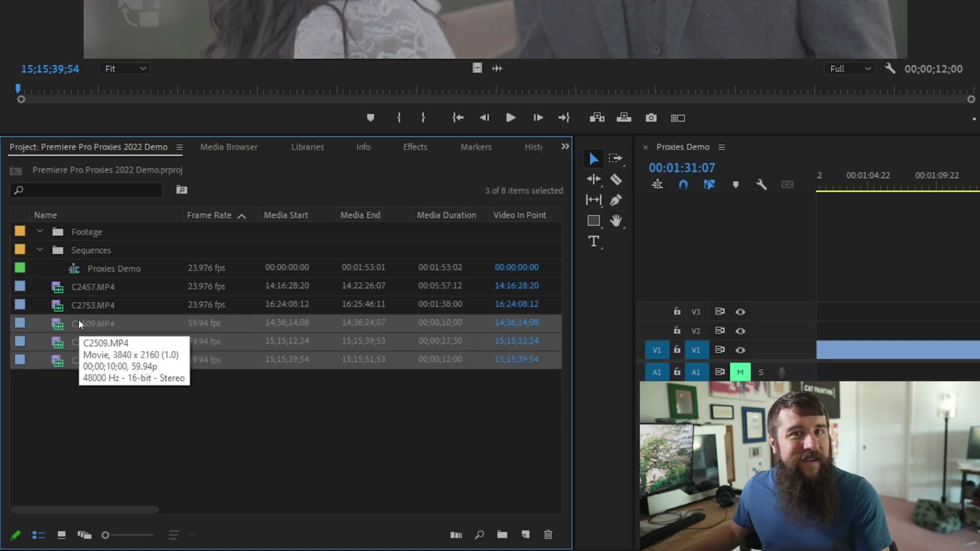Toggle V3 track lock

click(x=677, y=311)
